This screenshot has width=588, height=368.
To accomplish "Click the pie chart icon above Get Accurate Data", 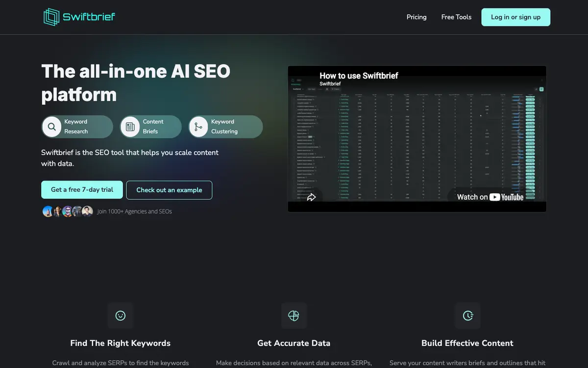I will pos(294,315).
